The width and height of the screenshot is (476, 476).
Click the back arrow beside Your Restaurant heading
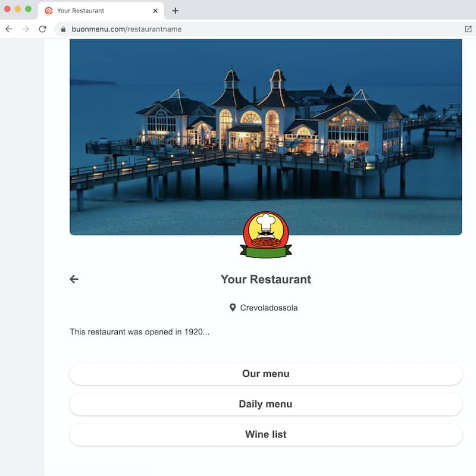[x=74, y=279]
